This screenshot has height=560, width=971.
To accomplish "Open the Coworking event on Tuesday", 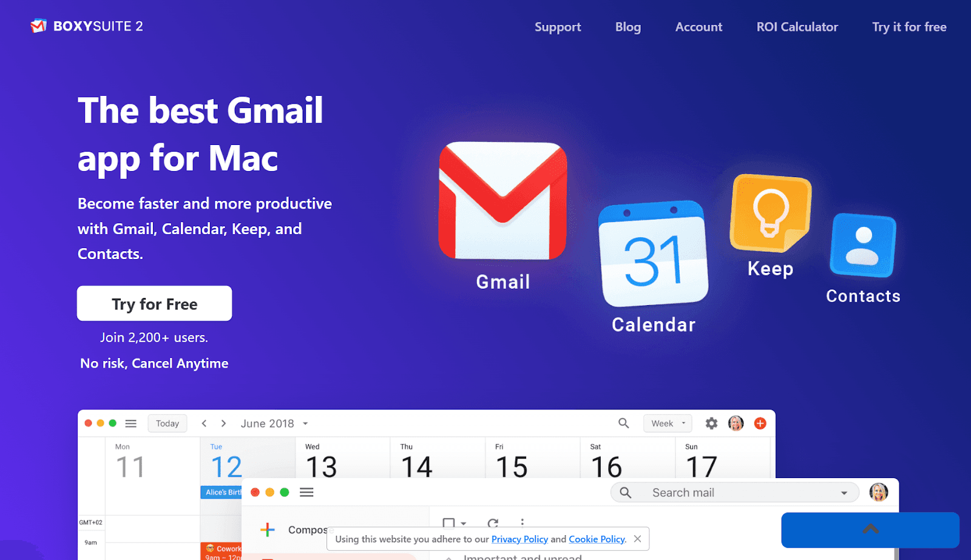I will pos(222,551).
